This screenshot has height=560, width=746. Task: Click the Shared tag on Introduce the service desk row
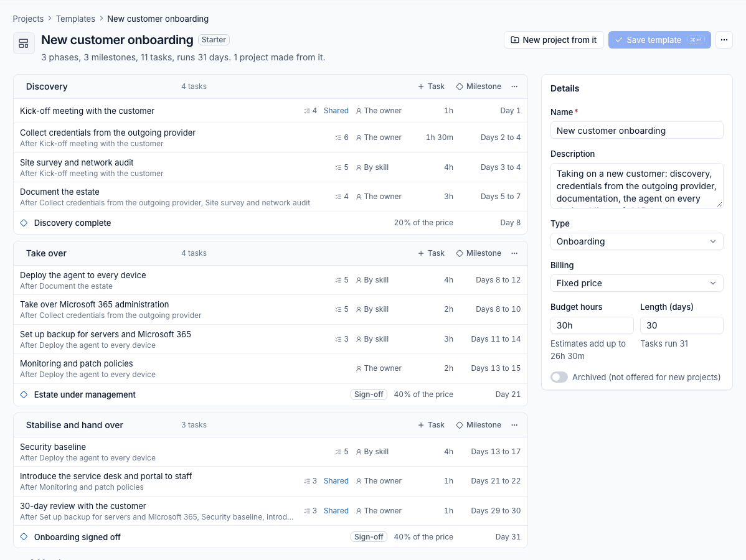click(336, 480)
